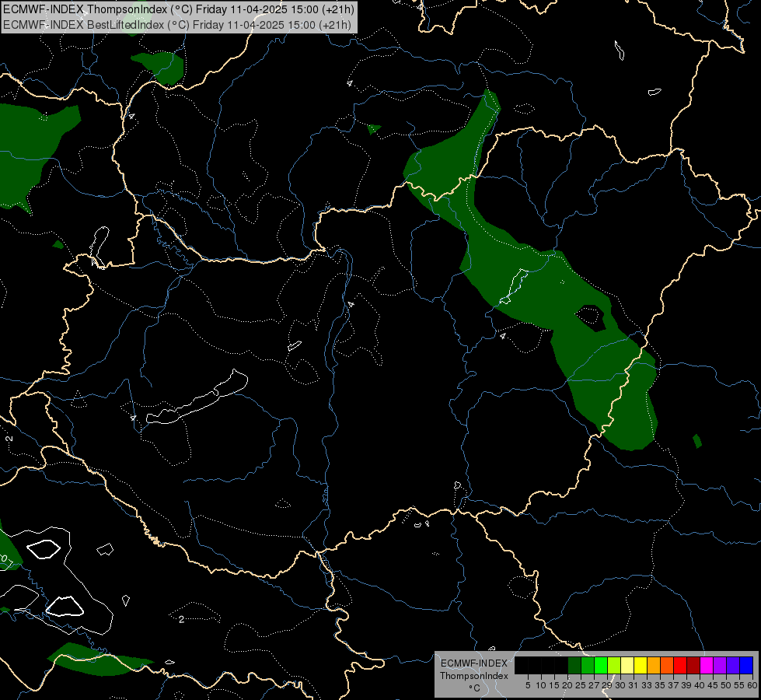Click legend tick value 29

click(x=607, y=685)
